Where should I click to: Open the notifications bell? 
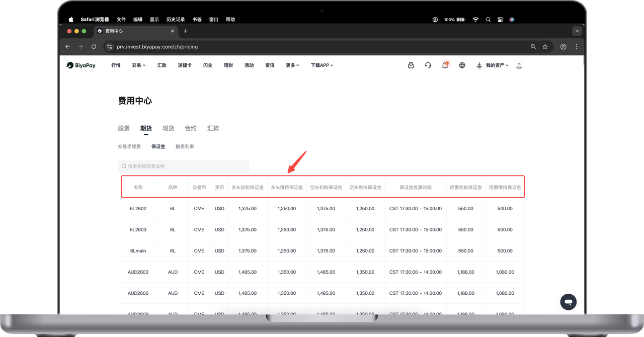pos(445,65)
